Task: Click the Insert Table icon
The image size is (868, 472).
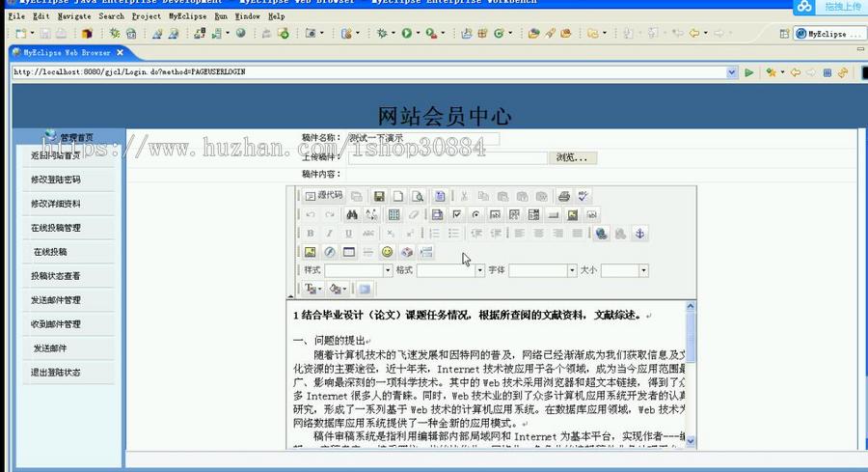Action: (349, 252)
